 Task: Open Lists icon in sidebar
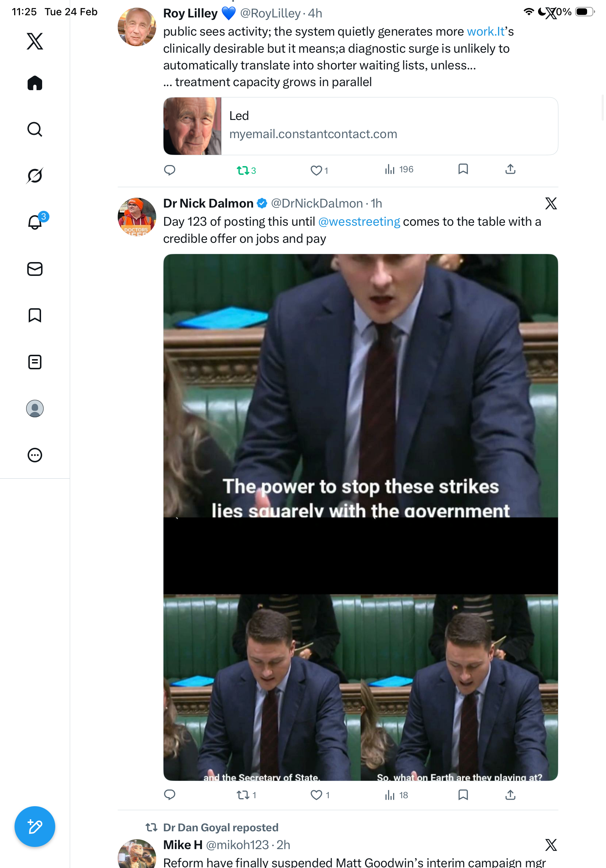point(35,362)
